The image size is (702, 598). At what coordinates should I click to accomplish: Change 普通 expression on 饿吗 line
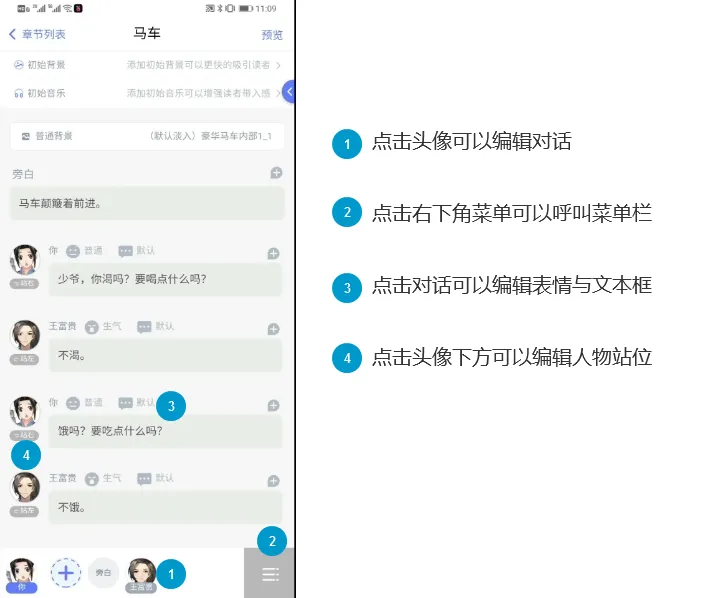click(x=84, y=403)
